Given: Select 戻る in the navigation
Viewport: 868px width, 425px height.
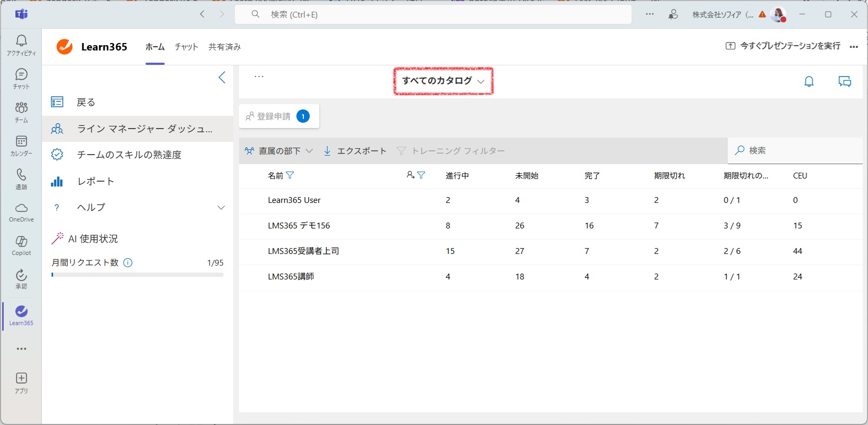Looking at the screenshot, I should (138, 102).
